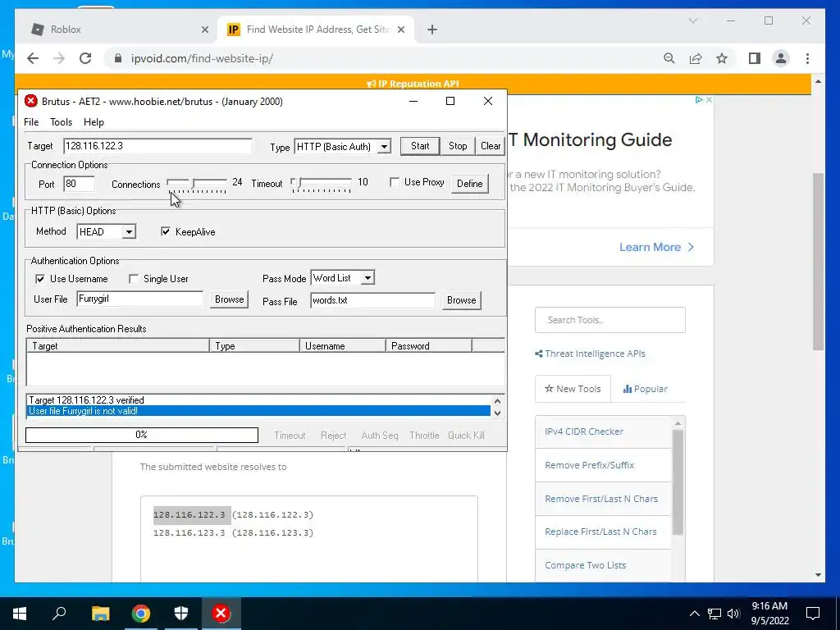This screenshot has width=840, height=630.
Task: Open Windows Security shield in taskbar
Action: [181, 614]
